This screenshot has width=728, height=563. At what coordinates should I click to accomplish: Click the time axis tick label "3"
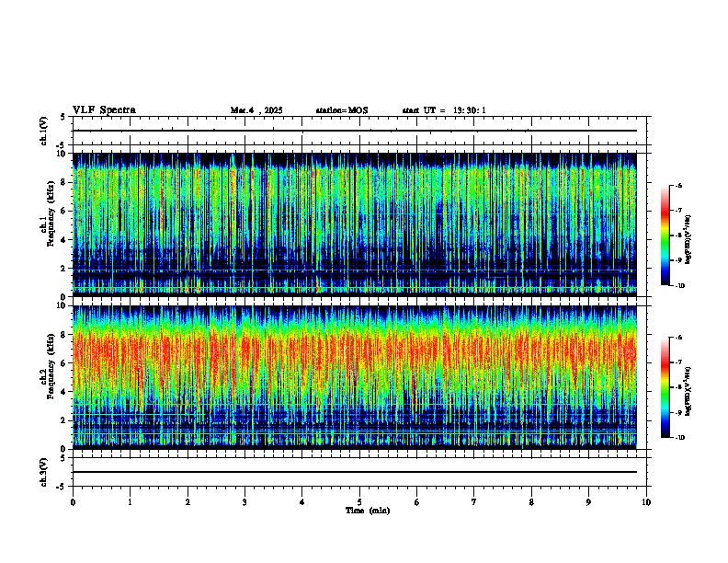tap(245, 502)
